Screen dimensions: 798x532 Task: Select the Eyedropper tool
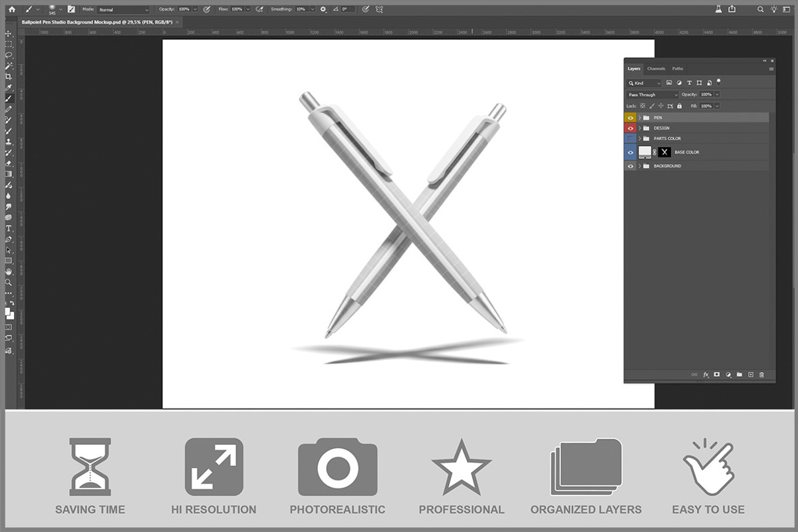click(9, 87)
